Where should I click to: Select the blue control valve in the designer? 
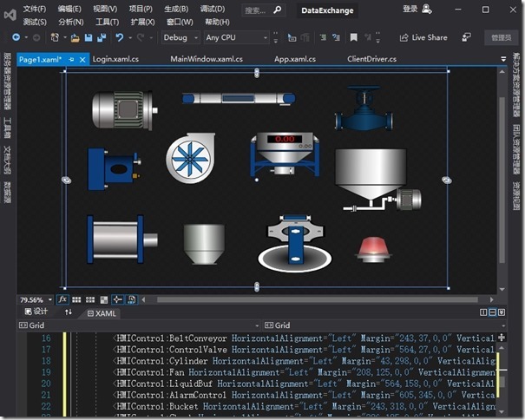coord(364,108)
